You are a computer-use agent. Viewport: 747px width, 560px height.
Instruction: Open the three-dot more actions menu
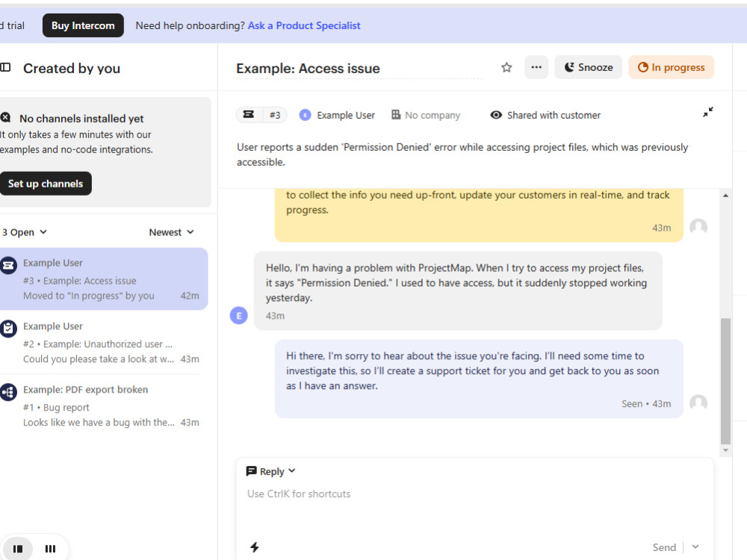coord(536,67)
